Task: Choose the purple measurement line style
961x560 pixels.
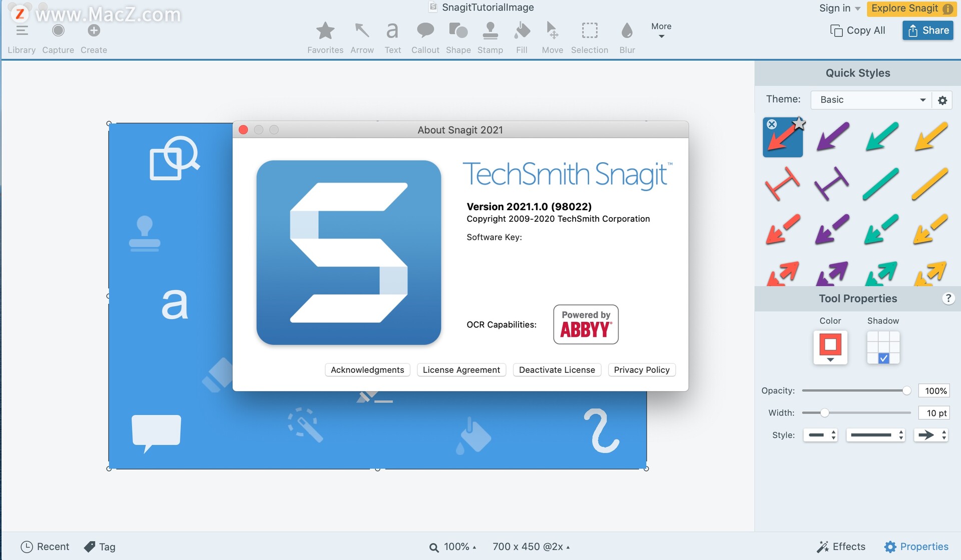Action: [x=831, y=184]
